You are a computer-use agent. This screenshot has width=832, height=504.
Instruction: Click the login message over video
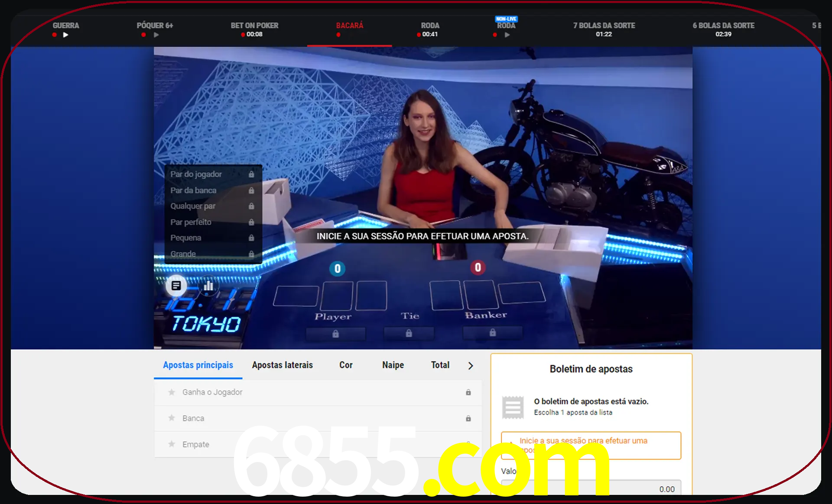[422, 236]
